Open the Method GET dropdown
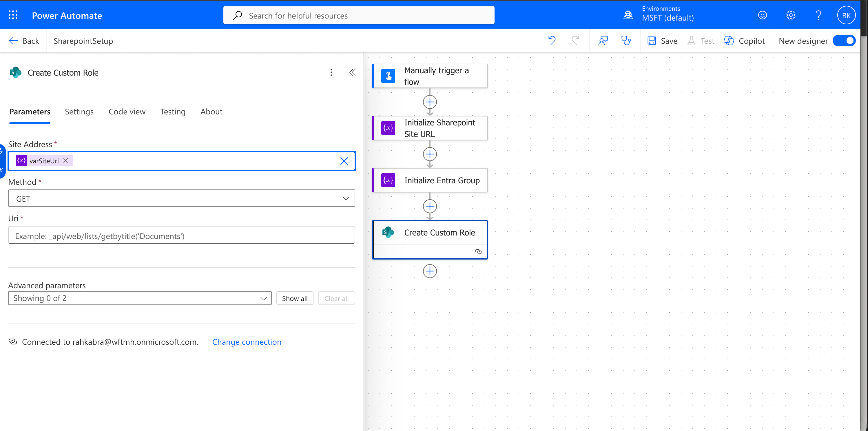The height and width of the screenshot is (431, 868). (181, 198)
